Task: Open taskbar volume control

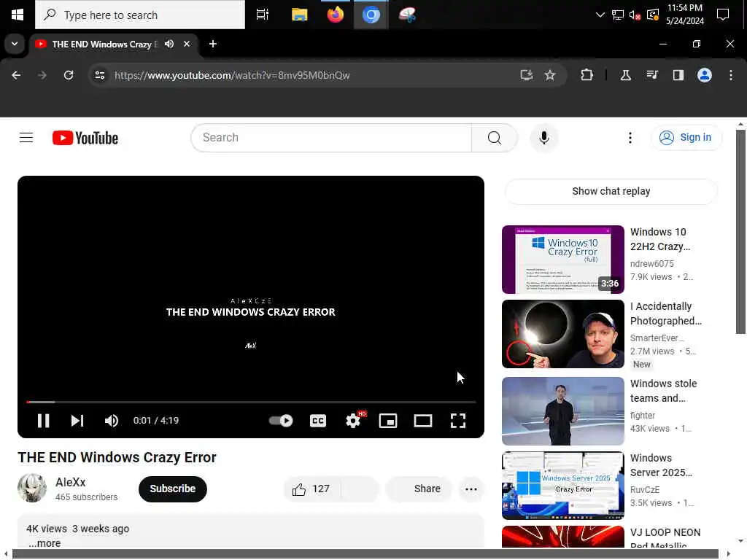Action: click(635, 15)
